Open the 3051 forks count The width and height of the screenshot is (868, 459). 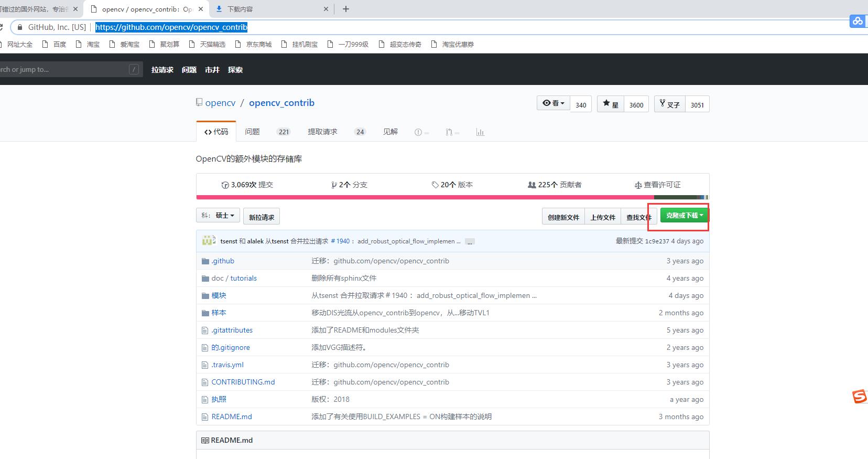(x=697, y=104)
